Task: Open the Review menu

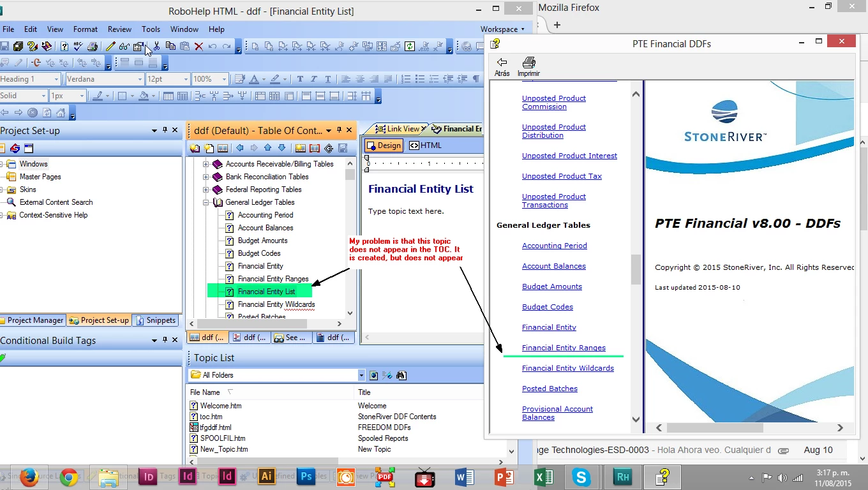Action: (x=119, y=29)
